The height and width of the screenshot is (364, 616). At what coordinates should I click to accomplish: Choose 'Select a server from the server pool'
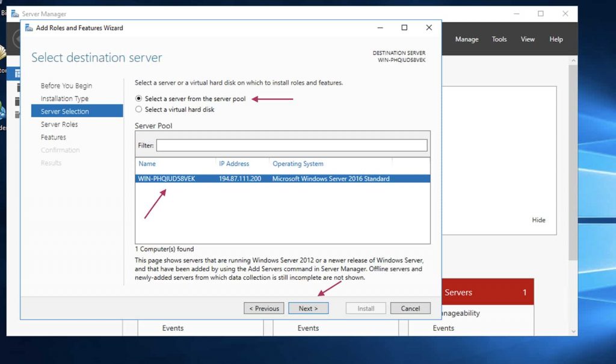139,99
